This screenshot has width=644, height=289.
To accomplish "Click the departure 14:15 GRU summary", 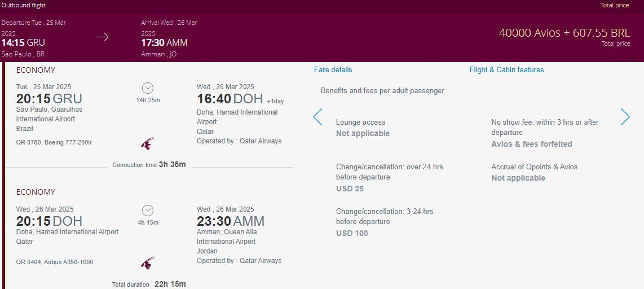I will (24, 43).
